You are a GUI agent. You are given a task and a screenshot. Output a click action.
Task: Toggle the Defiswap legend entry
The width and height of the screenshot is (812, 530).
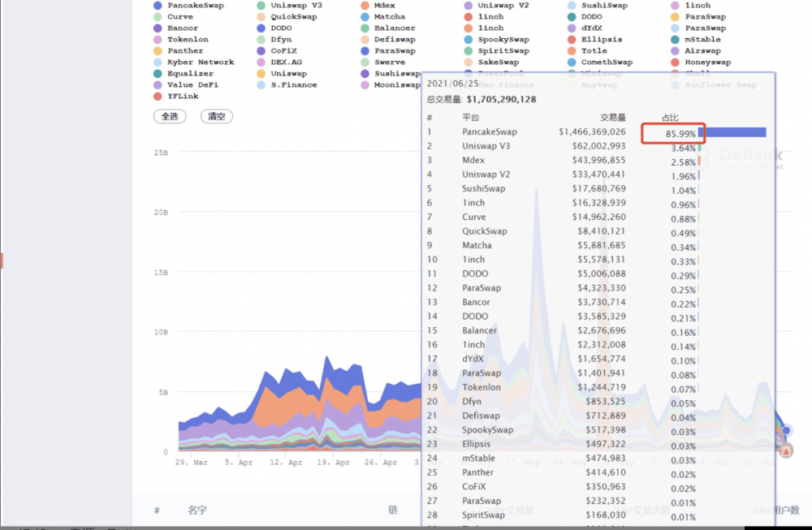click(388, 39)
